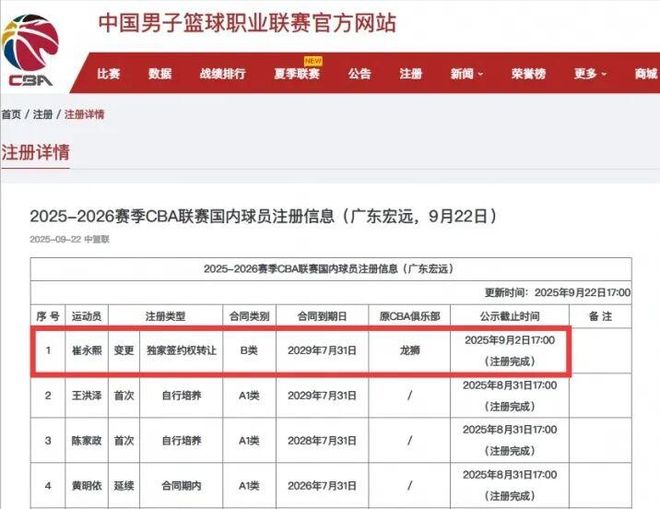Select the 注册详情 tab heading
660x509 pixels.
pyautogui.click(x=36, y=153)
